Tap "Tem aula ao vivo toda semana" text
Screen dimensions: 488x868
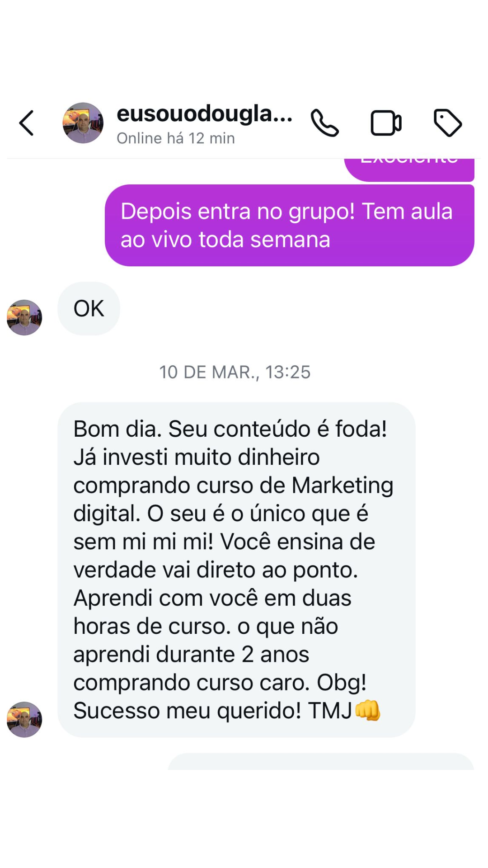[286, 225]
